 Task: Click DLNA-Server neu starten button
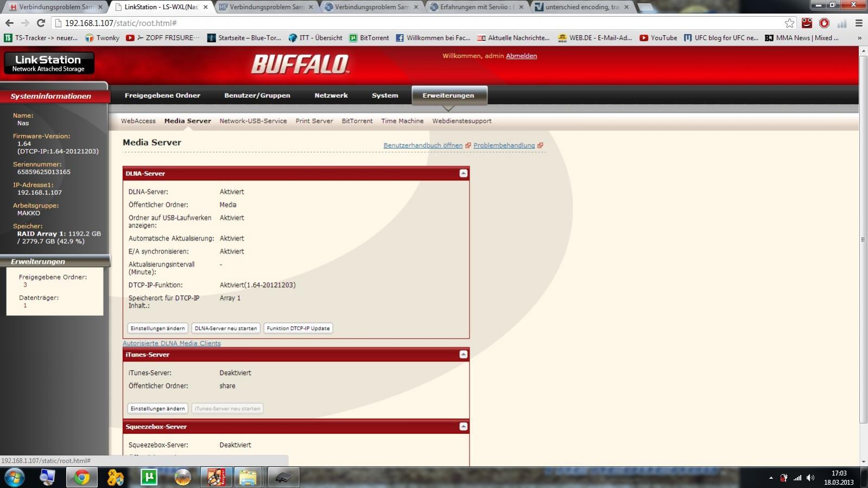226,328
